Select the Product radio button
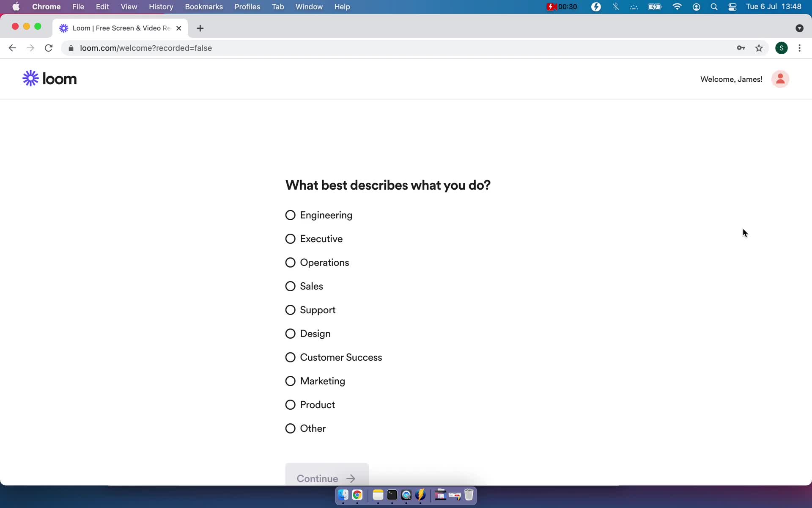Screen dimensions: 812x508 tap(290, 404)
